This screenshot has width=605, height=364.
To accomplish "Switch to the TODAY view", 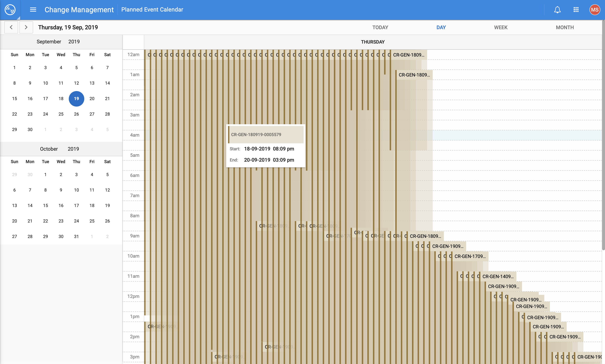I will 380,28.
